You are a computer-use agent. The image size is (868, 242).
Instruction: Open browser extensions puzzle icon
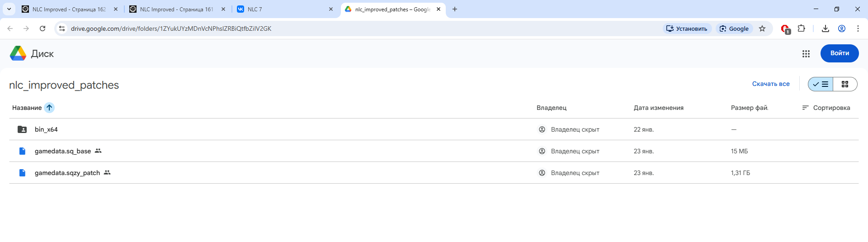[801, 28]
